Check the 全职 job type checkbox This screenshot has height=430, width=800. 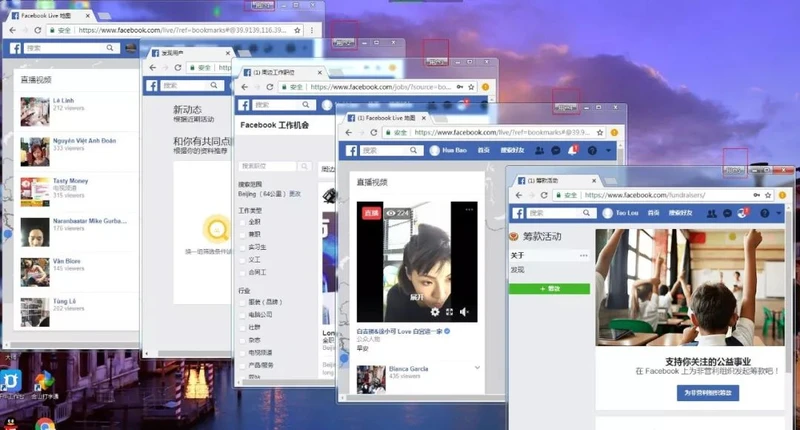click(243, 222)
